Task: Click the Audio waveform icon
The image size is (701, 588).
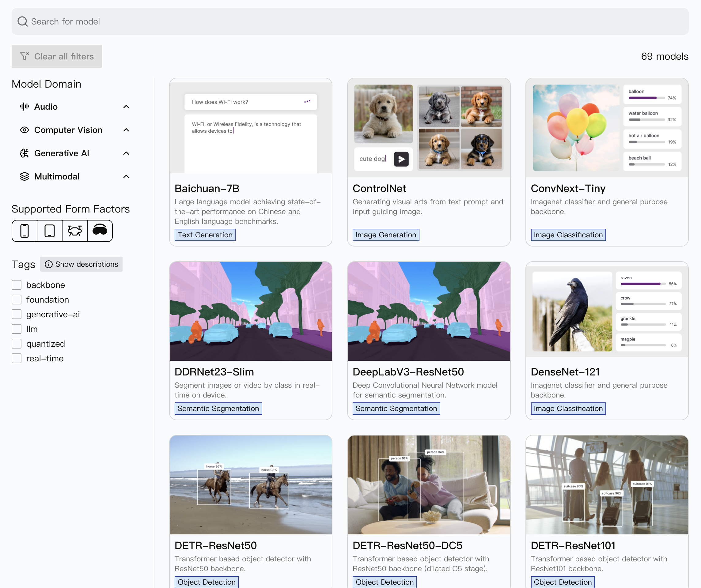Action: click(x=25, y=107)
